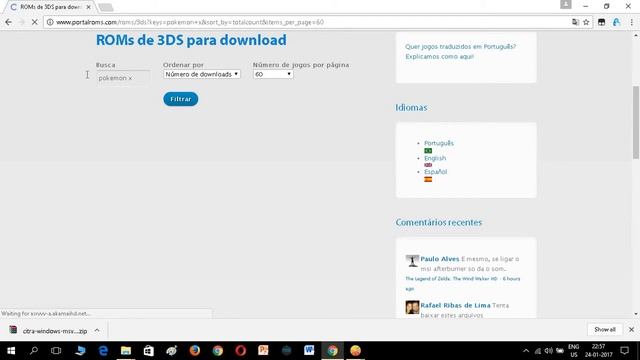Open the Action Center notifications icon
Screen dimensions: 640x360
(x=624, y=351)
